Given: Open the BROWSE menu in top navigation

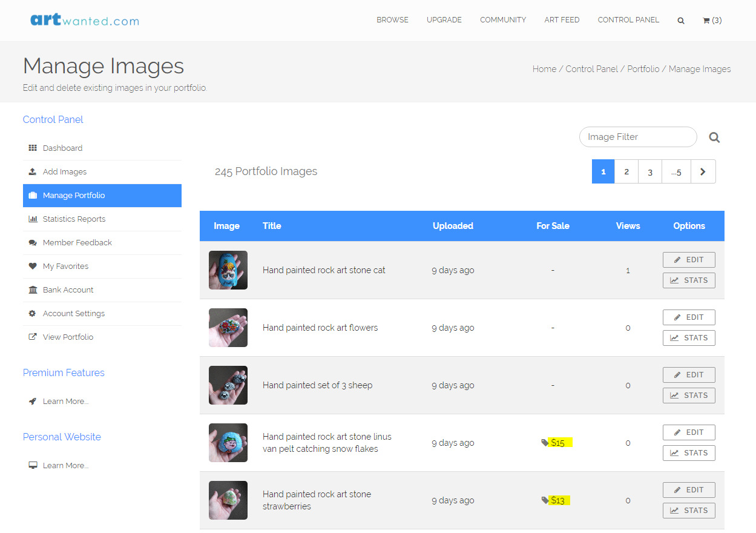Looking at the screenshot, I should coord(392,20).
